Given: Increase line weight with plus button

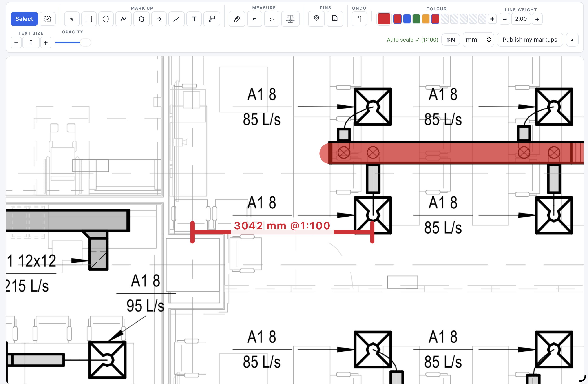Looking at the screenshot, I should click(x=537, y=19).
